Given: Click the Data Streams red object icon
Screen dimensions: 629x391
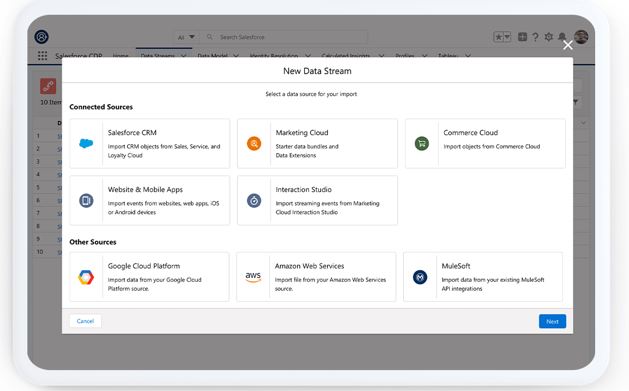Looking at the screenshot, I should pos(48,86).
